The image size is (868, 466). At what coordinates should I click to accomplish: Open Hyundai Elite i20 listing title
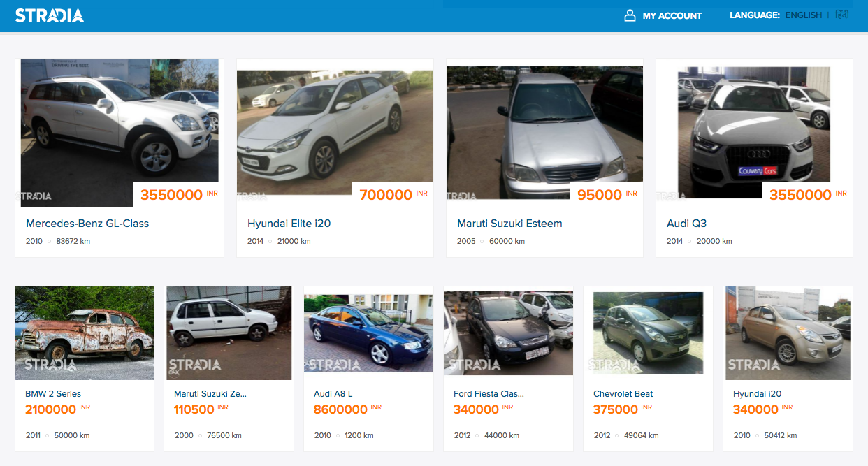[x=289, y=224]
